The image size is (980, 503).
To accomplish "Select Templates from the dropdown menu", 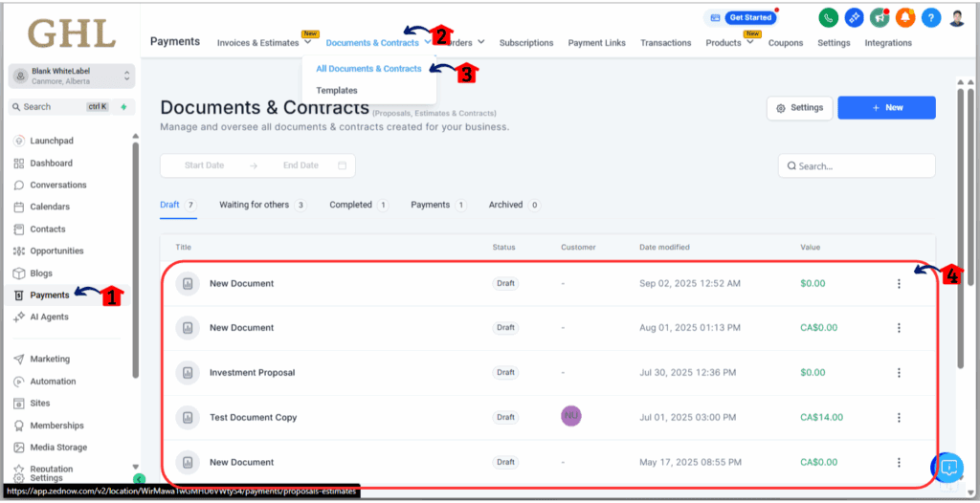I will [x=337, y=91].
